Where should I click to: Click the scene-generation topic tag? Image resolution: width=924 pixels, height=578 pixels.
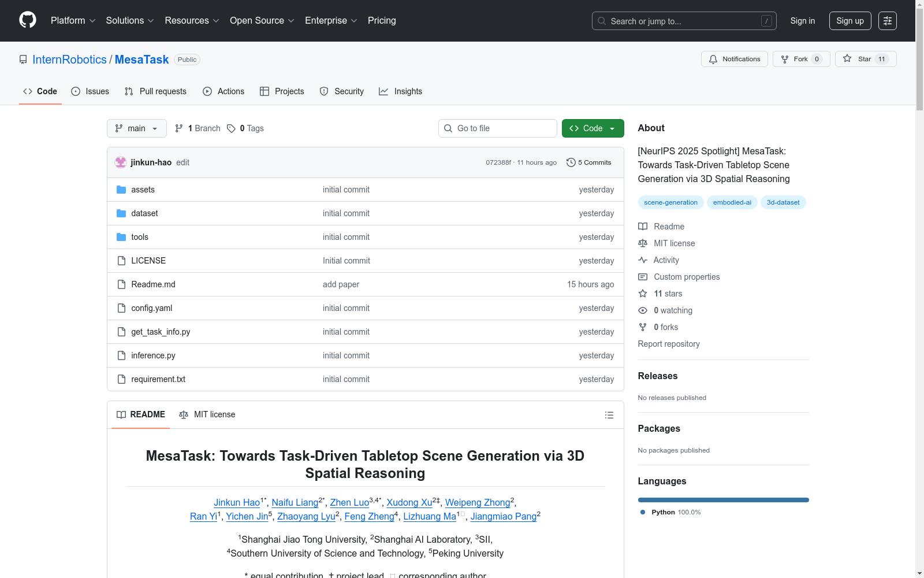[671, 202]
